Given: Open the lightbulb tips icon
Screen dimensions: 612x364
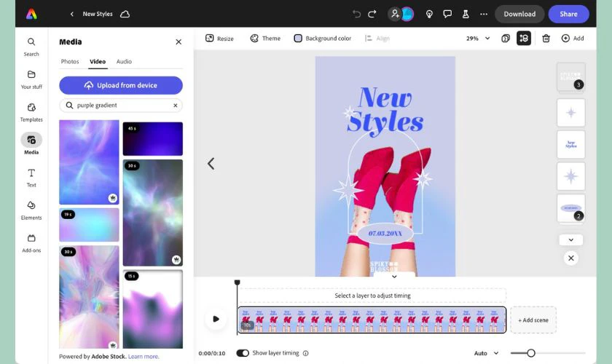Looking at the screenshot, I should (x=429, y=14).
